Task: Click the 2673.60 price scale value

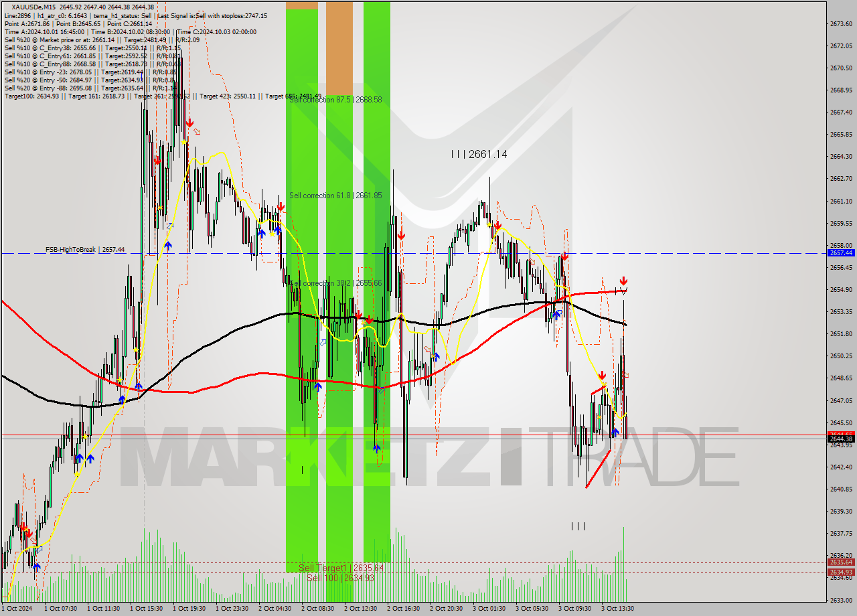Action: (x=841, y=23)
